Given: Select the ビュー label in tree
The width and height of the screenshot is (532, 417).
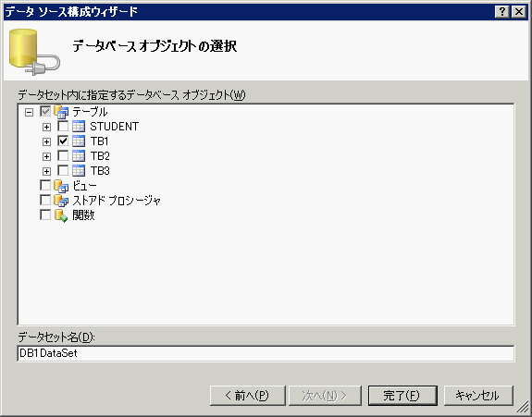Looking at the screenshot, I should 84,186.
